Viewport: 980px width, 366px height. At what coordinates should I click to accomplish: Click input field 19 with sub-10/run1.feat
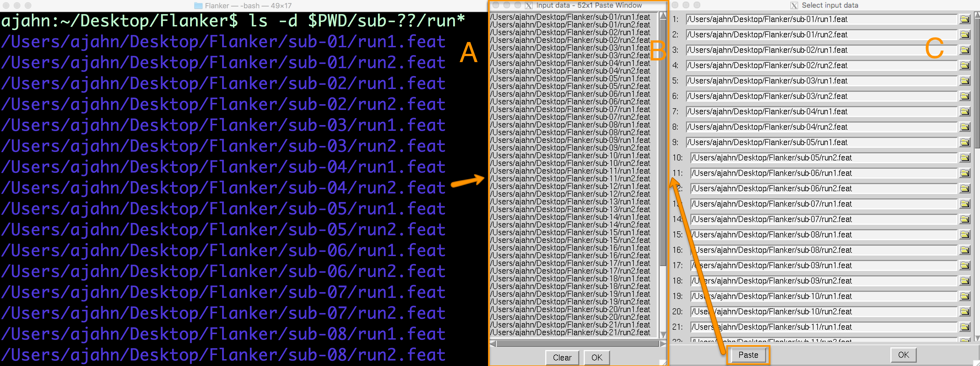[824, 296]
